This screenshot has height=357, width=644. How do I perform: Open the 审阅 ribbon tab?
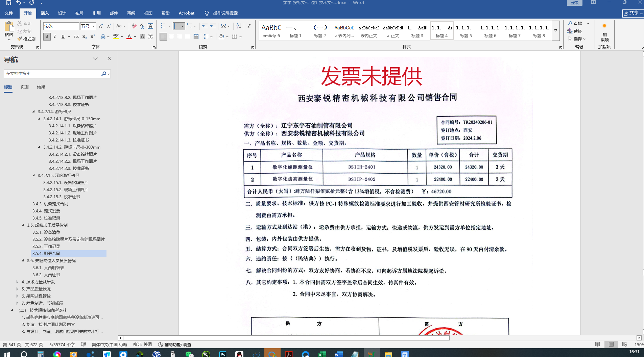click(x=131, y=13)
